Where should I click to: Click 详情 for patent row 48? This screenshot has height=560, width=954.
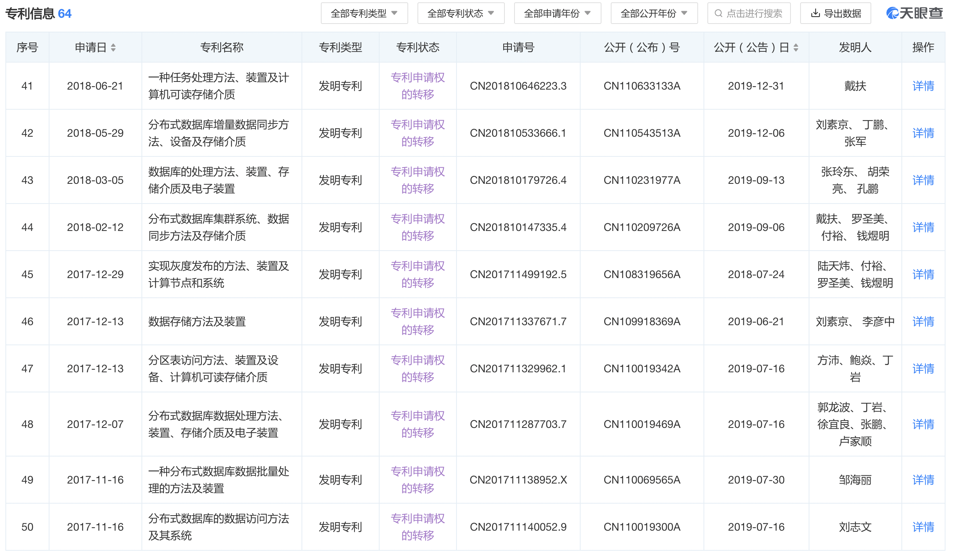(923, 424)
